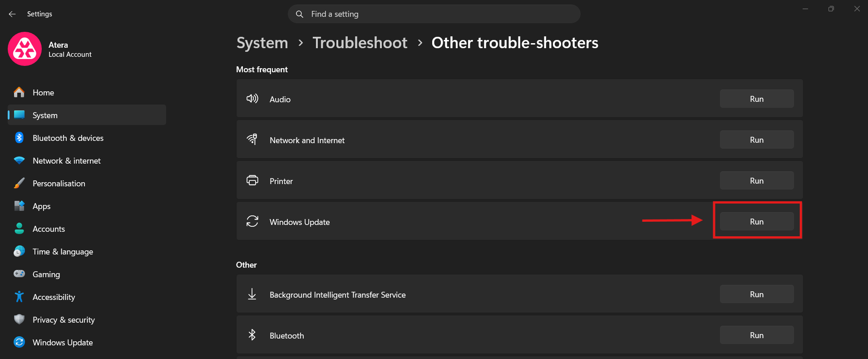Click the Bluetooth troubleshooter row label
Viewport: 868px width, 359px height.
[x=287, y=335]
